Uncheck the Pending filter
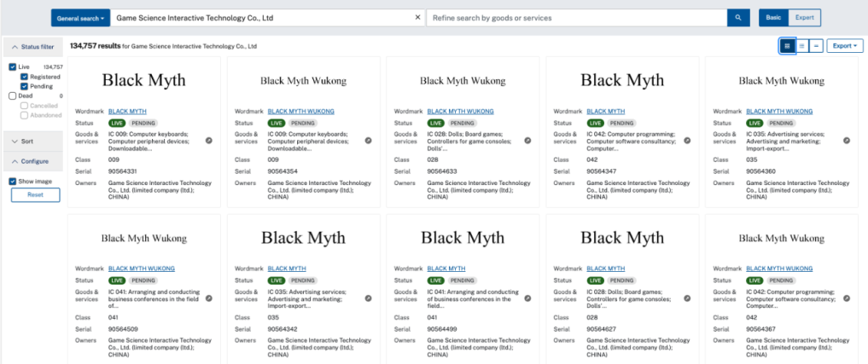This screenshot has width=868, height=364. 25,86
